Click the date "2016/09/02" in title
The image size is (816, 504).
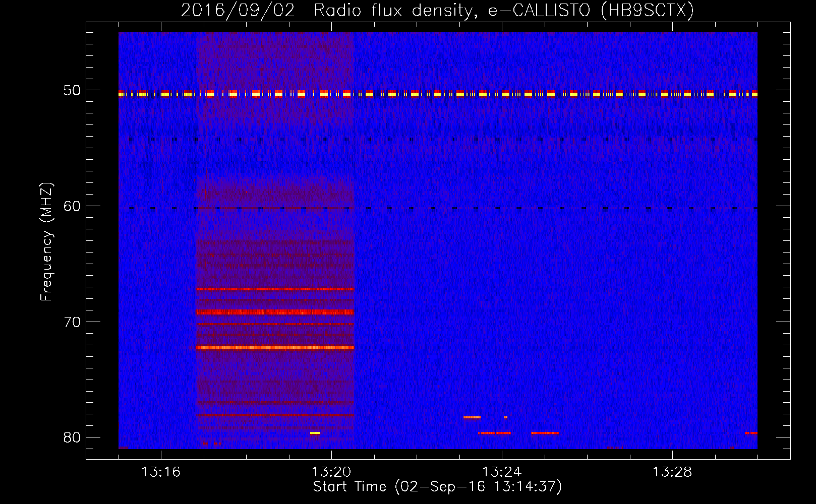(x=238, y=10)
